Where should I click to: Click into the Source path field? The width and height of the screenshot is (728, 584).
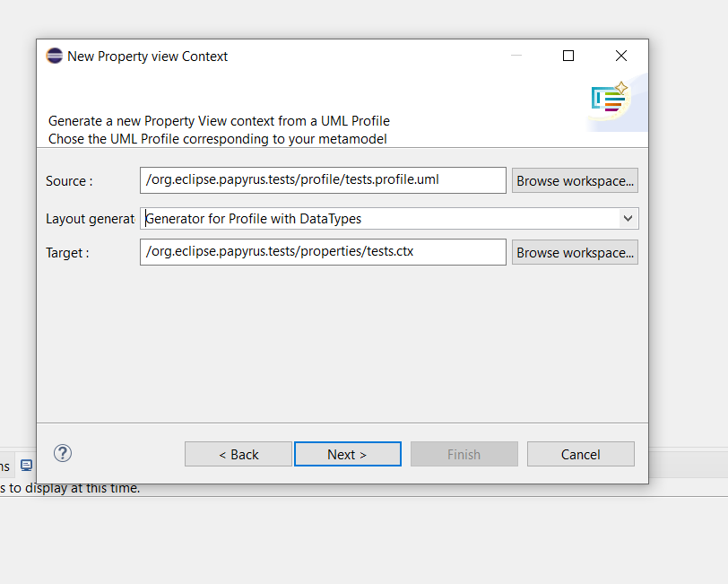click(323, 180)
